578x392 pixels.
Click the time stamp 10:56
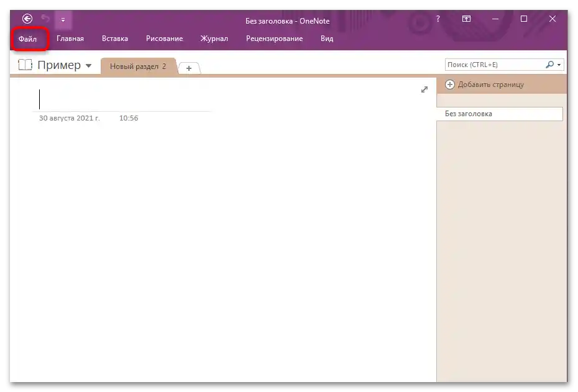[x=129, y=118]
